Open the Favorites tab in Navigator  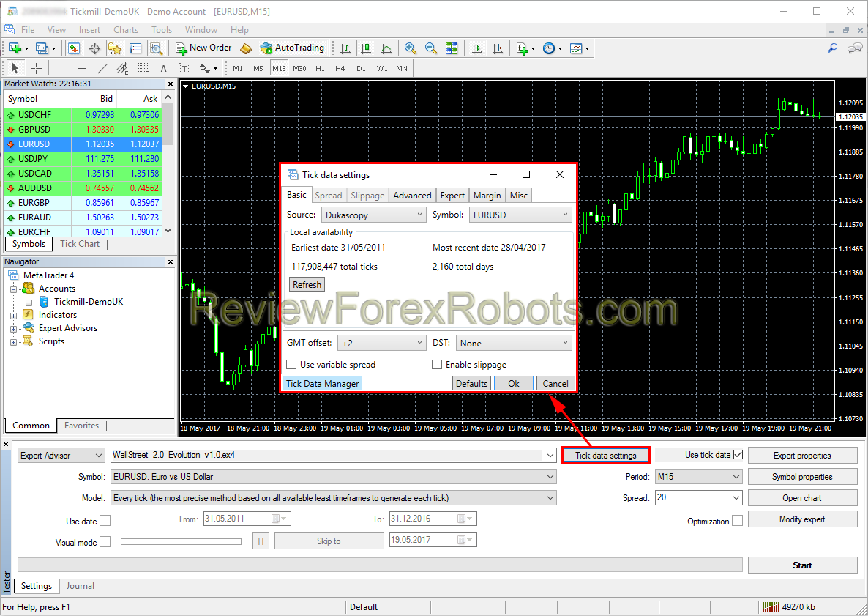(x=81, y=426)
